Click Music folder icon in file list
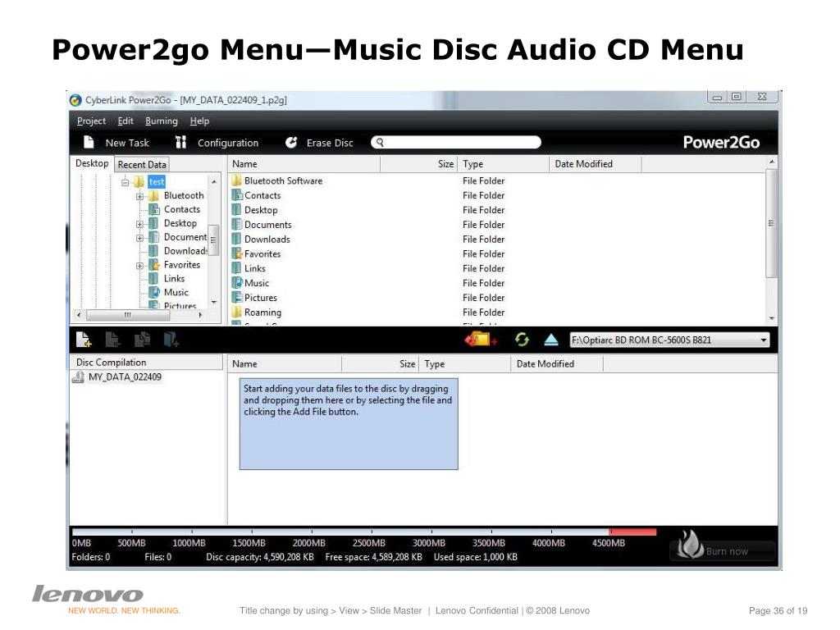 [x=237, y=282]
